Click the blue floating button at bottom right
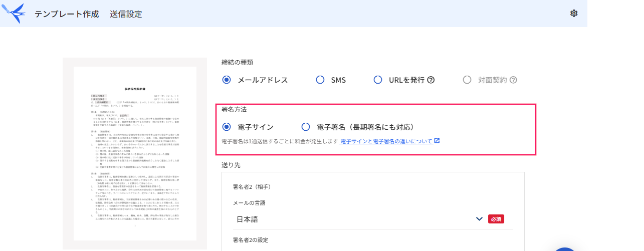Screen dimensions: 644x251 point(565,249)
